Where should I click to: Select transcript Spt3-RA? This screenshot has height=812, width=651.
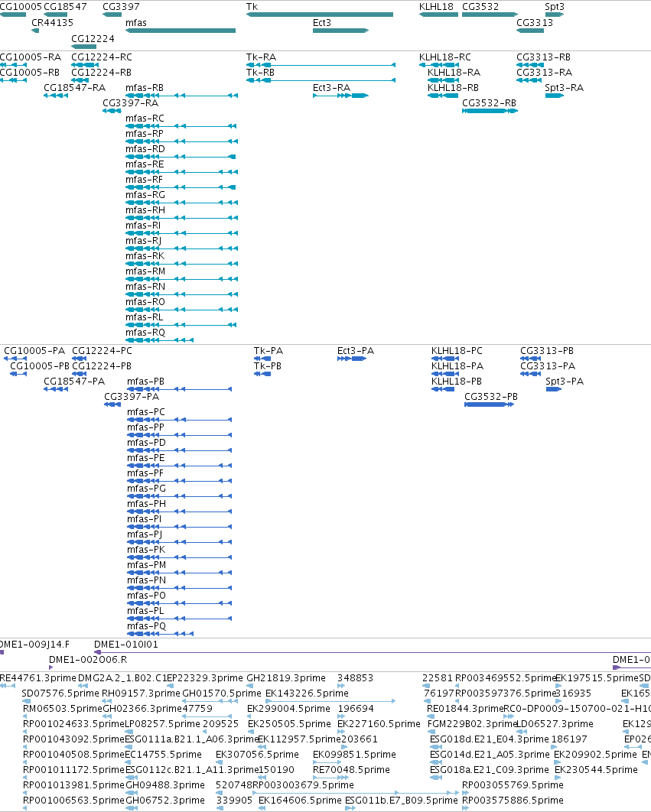(x=564, y=88)
